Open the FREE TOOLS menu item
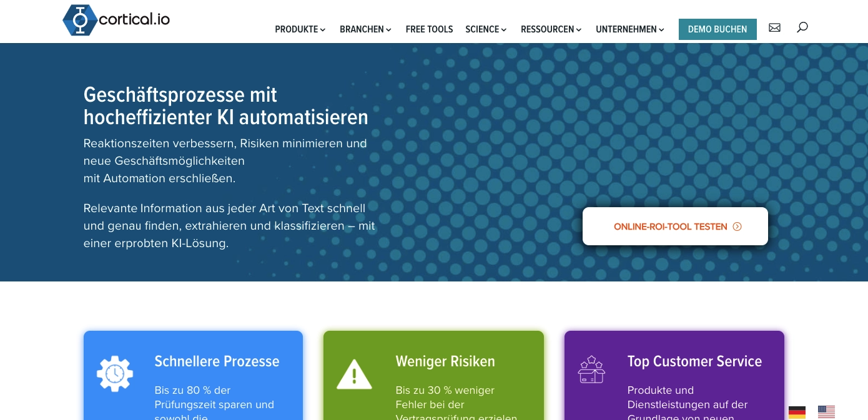Screen dimensions: 868x420 pyautogui.click(x=429, y=29)
